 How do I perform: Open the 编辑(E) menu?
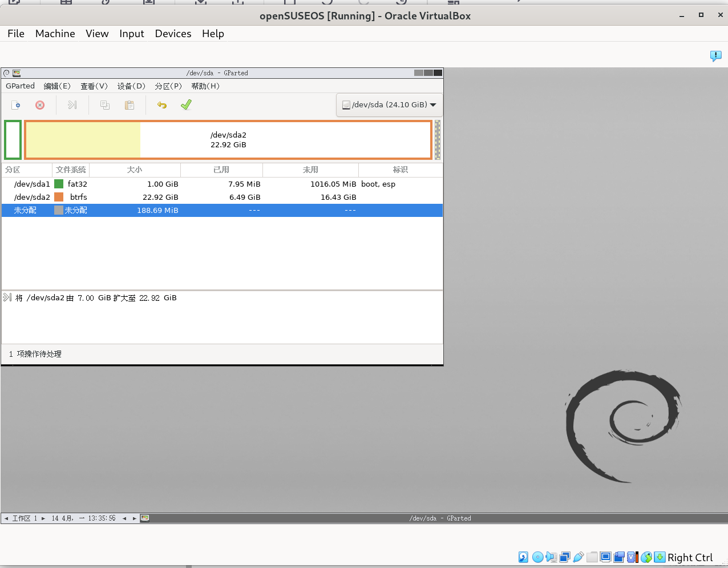click(57, 86)
